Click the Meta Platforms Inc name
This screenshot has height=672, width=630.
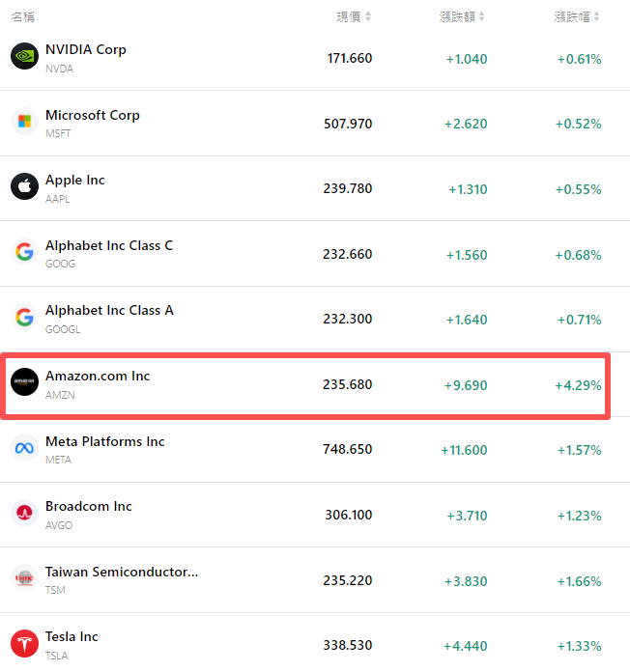104,441
